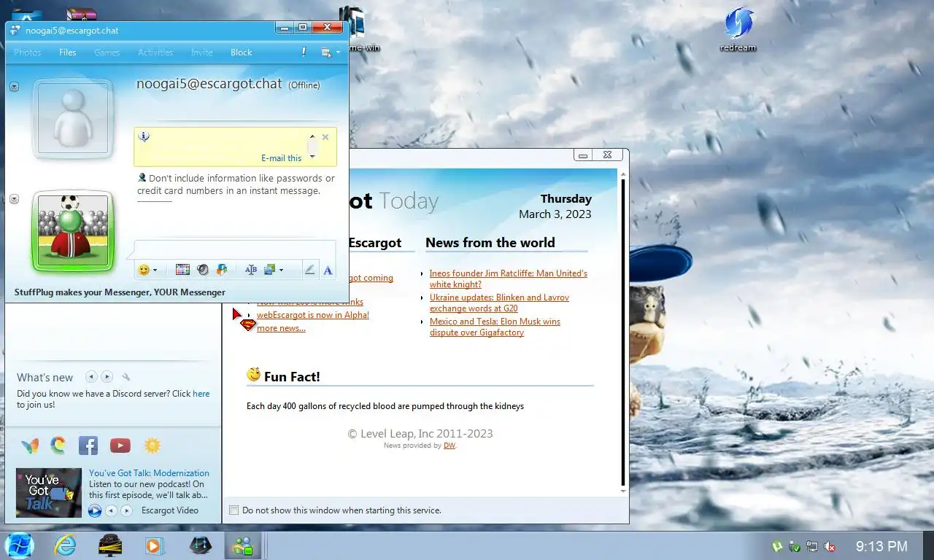The width and height of the screenshot is (934, 560).
Task: Switch to handwriting pen mode
Action: [309, 270]
